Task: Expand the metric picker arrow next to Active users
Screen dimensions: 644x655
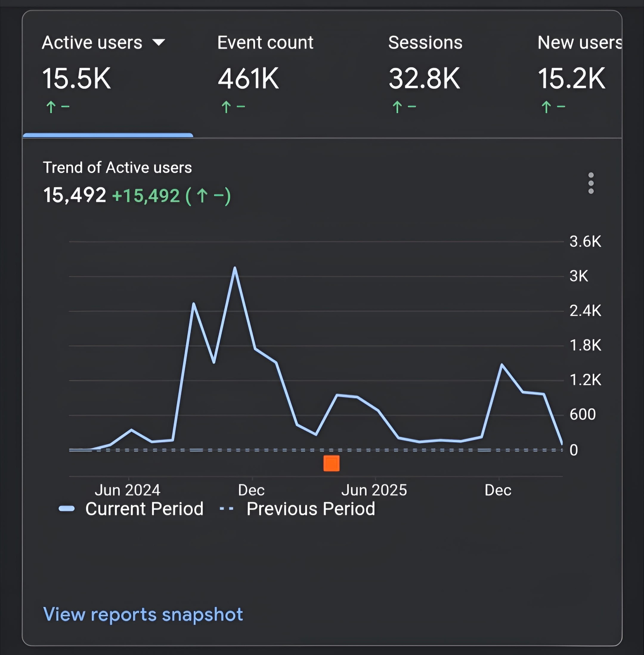Action: click(159, 43)
